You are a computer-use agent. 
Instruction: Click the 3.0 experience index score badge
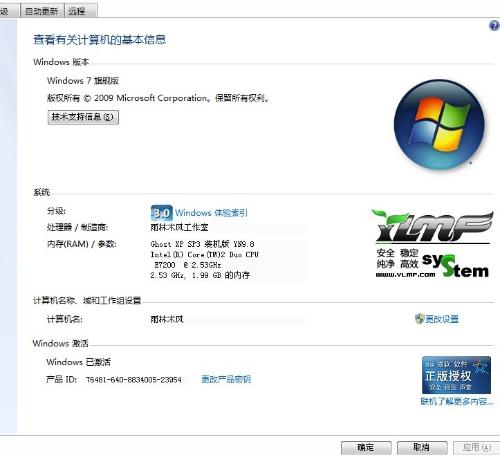162,213
